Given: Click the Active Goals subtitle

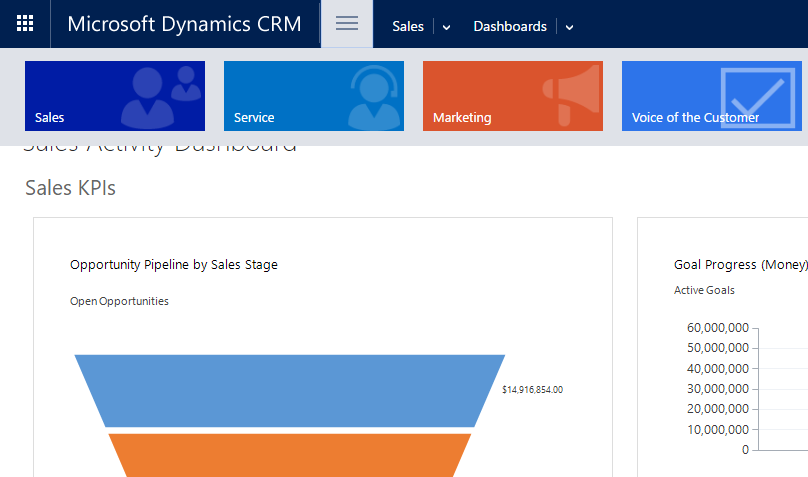Looking at the screenshot, I should pyautogui.click(x=704, y=290).
